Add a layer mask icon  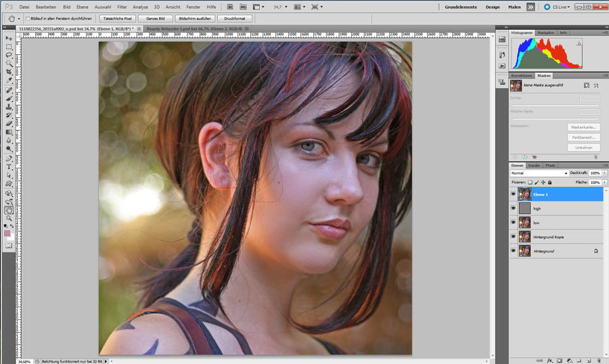click(560, 361)
